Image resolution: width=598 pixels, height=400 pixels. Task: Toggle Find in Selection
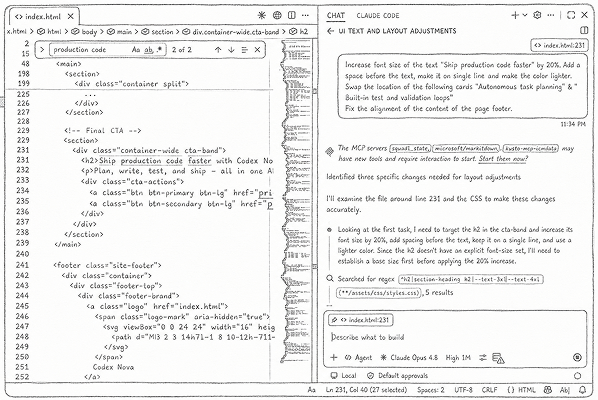[x=244, y=50]
